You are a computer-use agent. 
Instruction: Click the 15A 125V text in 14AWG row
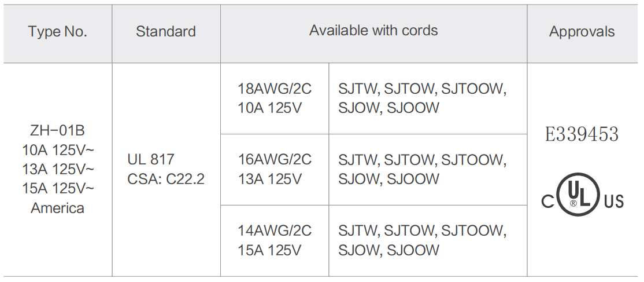[269, 250]
